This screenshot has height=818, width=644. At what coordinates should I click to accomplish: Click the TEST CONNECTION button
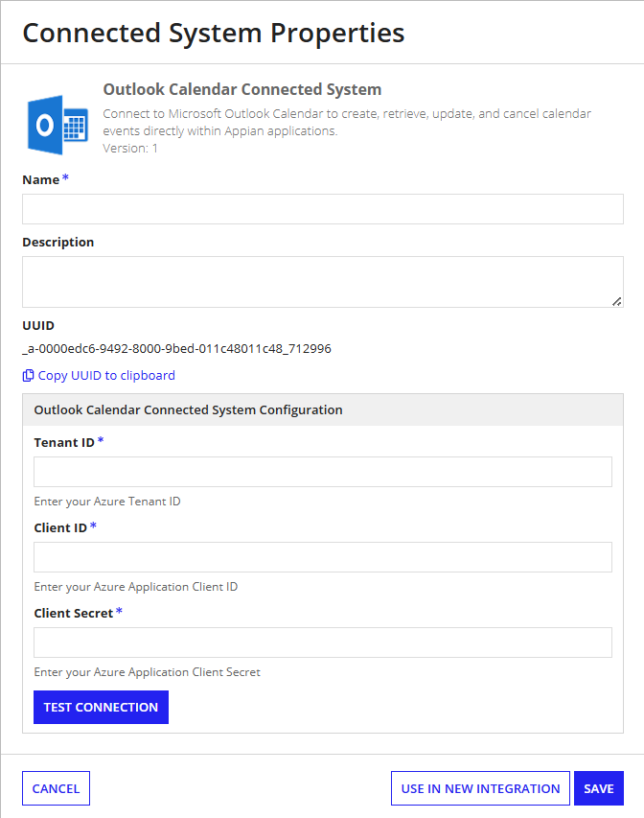pos(102,708)
